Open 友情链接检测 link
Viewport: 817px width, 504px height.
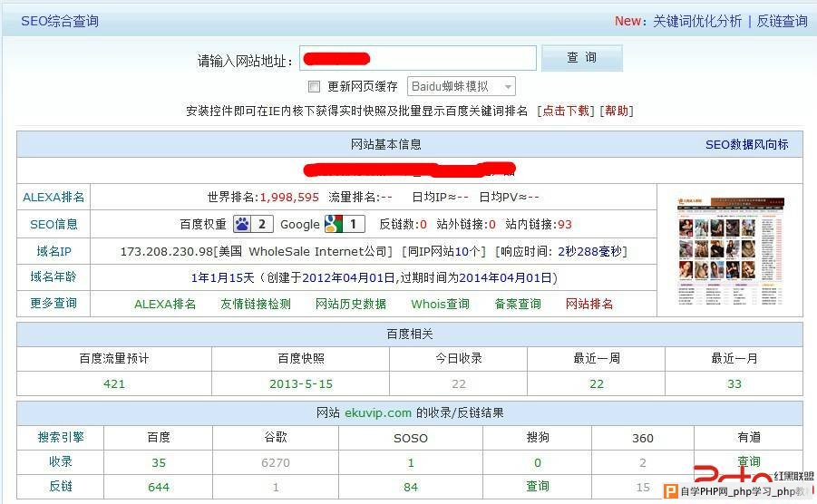pyautogui.click(x=256, y=304)
